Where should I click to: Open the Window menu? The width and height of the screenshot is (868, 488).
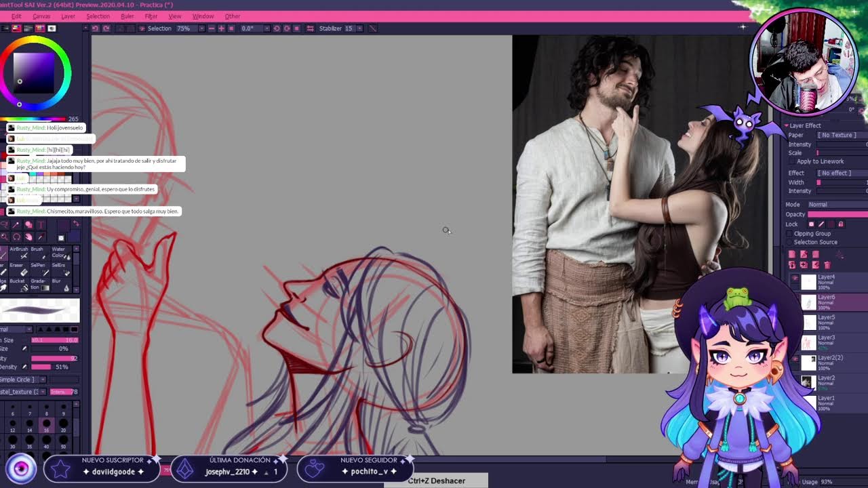coord(203,16)
